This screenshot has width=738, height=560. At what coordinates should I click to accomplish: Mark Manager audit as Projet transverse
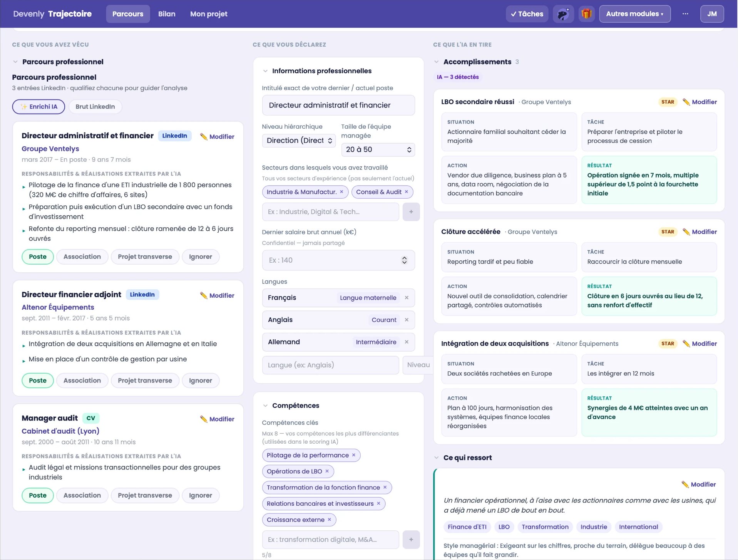145,495
